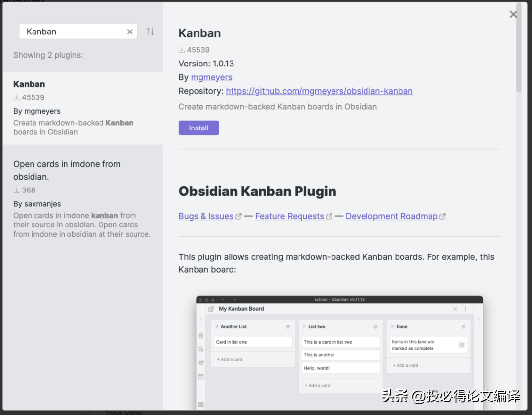Viewport: 532px width, 415px height.
Task: Select the Kanban plugin in results
Action: click(83, 108)
